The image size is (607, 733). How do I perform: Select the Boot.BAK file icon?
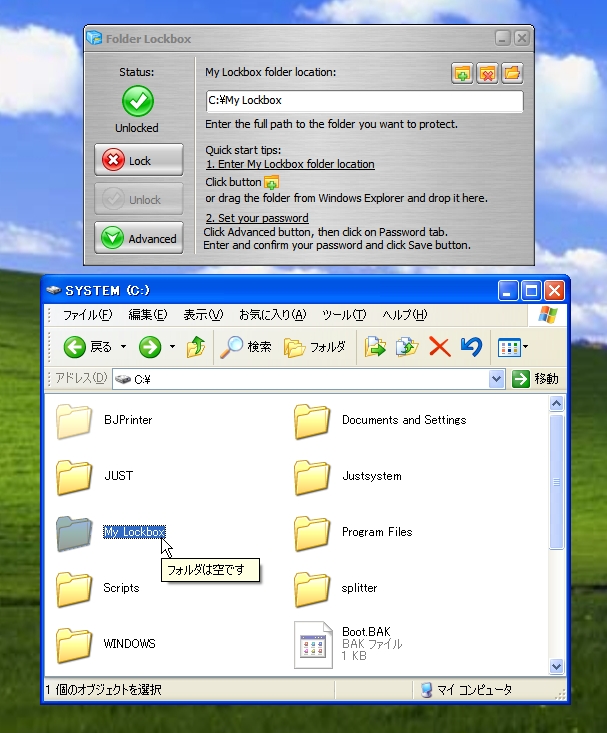pyautogui.click(x=313, y=645)
